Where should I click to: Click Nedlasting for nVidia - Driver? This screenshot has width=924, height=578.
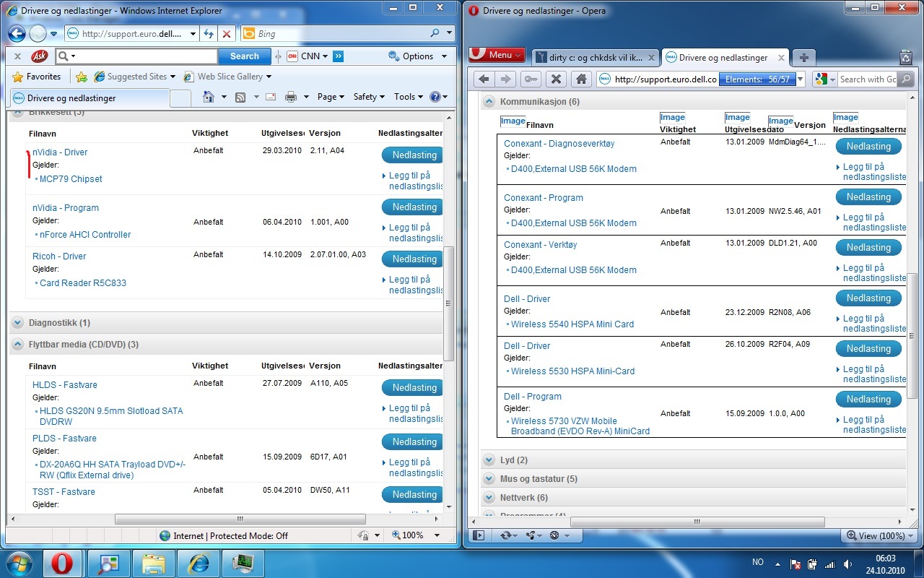[x=411, y=155]
